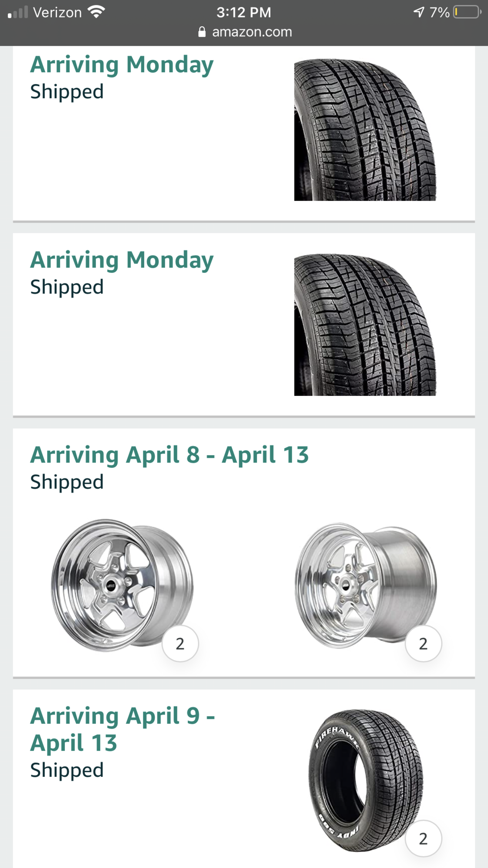
Task: Open the second Arriving Monday tire image
Action: 365,325
